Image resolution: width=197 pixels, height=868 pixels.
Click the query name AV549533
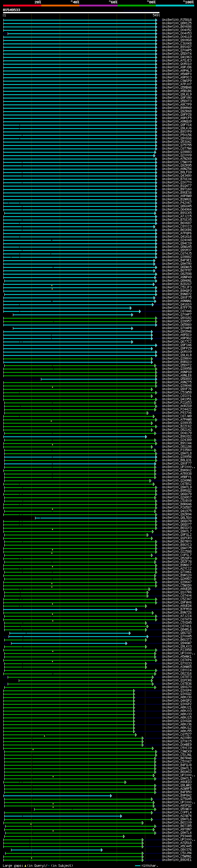coord(11,10)
